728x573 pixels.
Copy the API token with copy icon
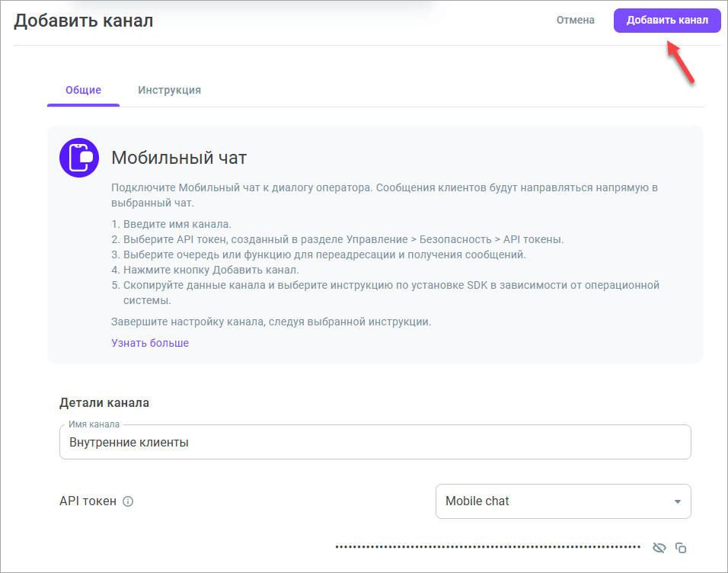681,548
